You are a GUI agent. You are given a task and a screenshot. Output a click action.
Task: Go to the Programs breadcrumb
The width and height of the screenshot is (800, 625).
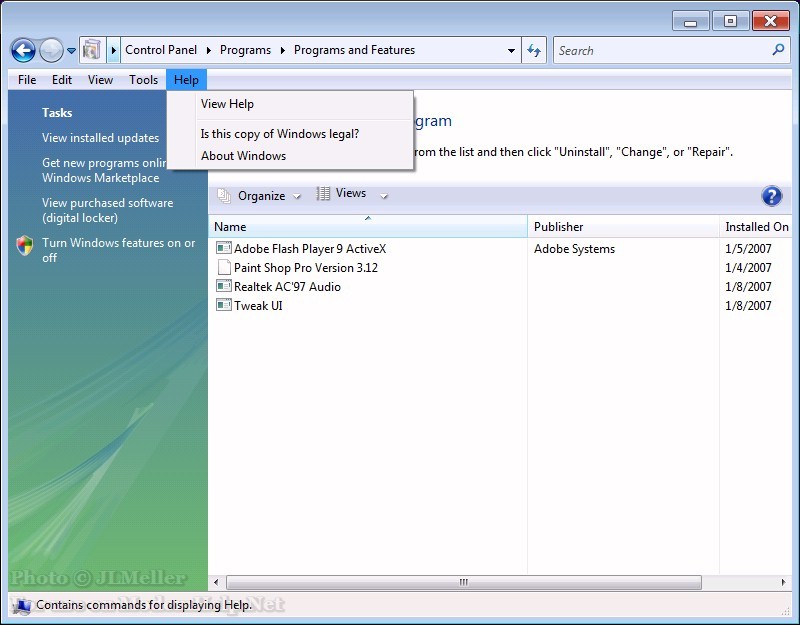245,50
